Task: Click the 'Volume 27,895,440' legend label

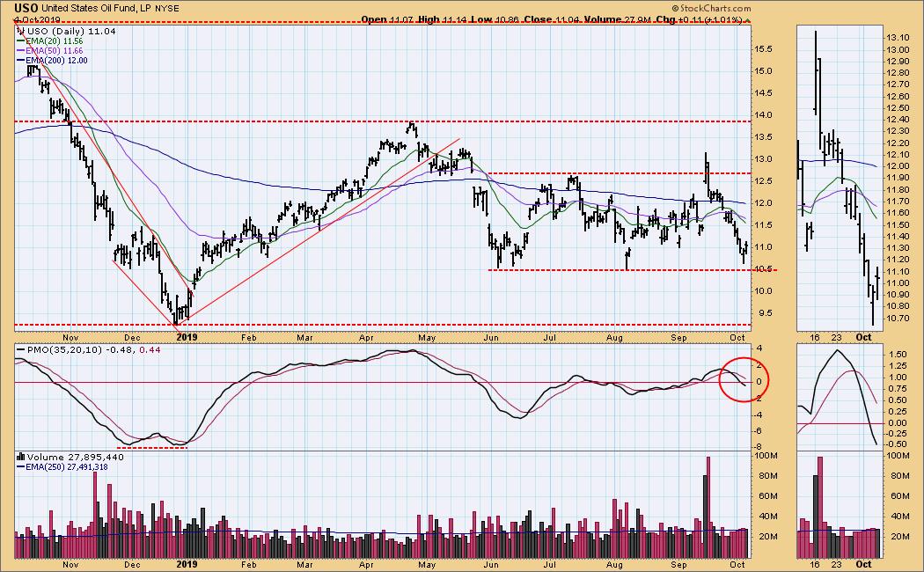Action: (76, 457)
